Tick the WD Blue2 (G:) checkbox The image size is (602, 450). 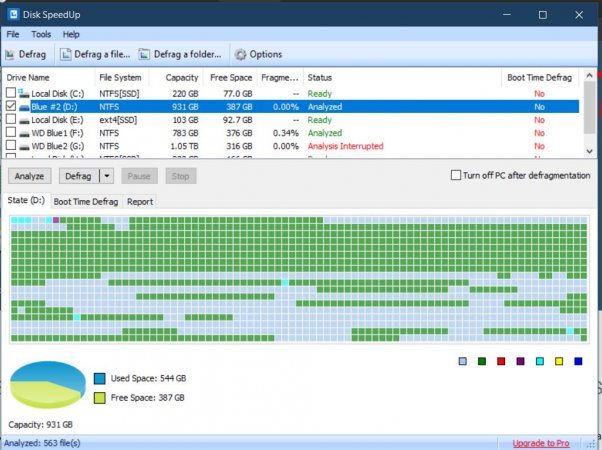[11, 145]
